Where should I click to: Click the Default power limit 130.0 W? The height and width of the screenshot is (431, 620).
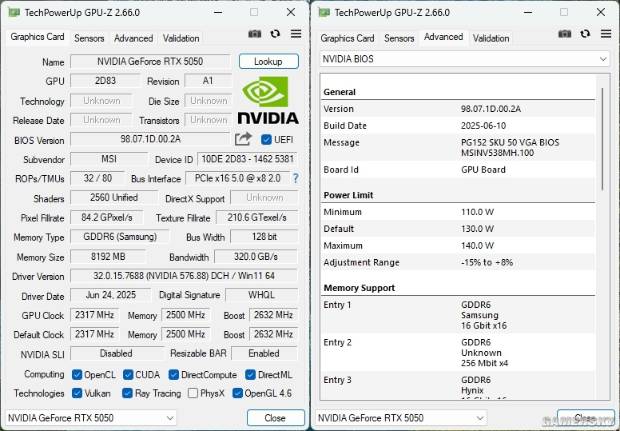(x=477, y=229)
